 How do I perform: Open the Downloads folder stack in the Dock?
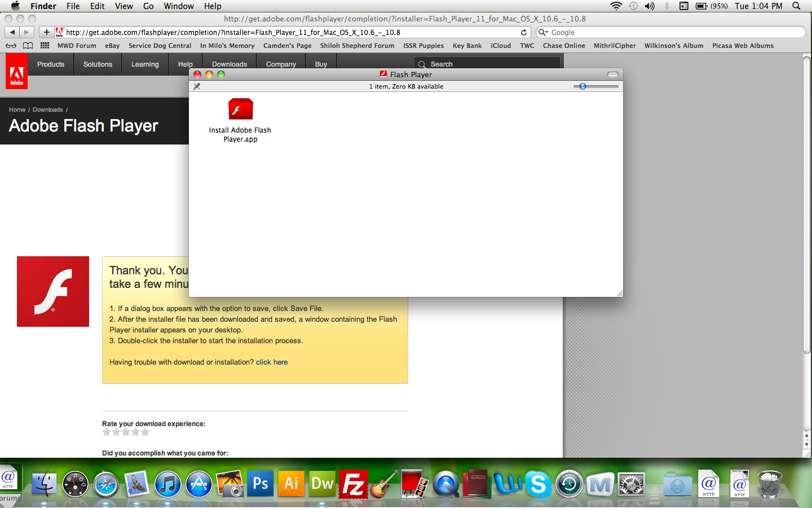click(677, 484)
